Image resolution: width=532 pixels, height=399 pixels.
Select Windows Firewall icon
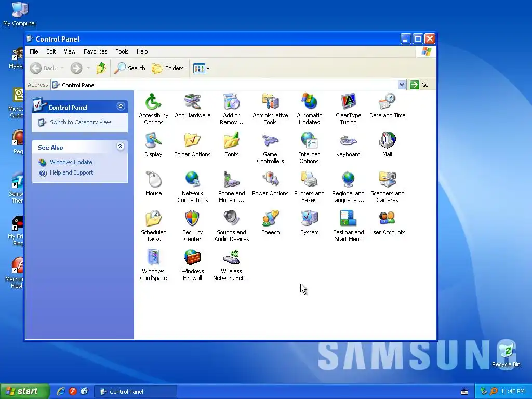[192, 258]
